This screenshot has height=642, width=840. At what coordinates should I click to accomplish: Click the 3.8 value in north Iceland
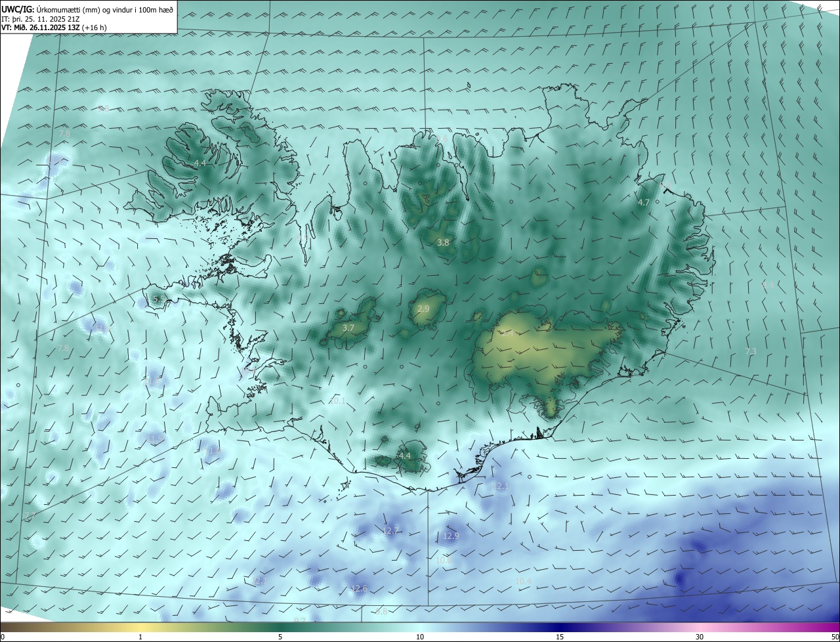click(x=444, y=242)
